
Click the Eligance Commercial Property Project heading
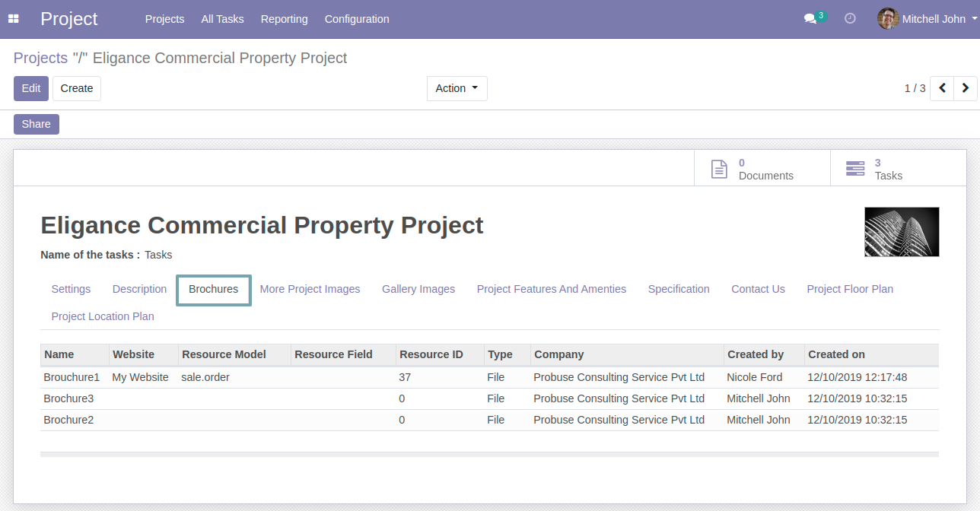pyautogui.click(x=262, y=225)
